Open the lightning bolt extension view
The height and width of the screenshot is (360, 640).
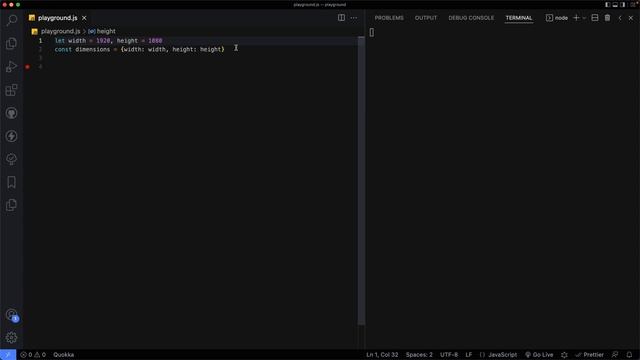point(11,136)
